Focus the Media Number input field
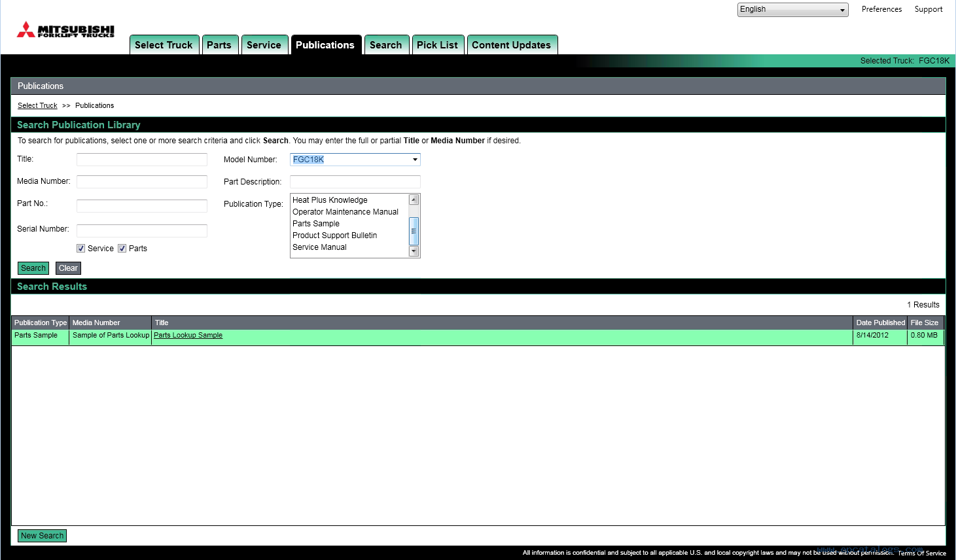 point(142,182)
